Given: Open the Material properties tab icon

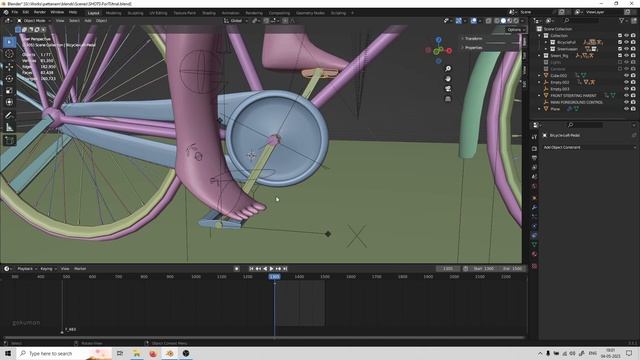Looking at the screenshot, I should tap(534, 254).
